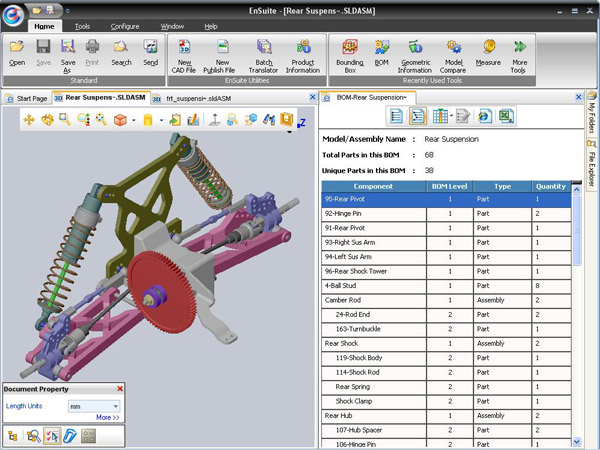Click the yellow cylinder display mode icon

(x=148, y=120)
